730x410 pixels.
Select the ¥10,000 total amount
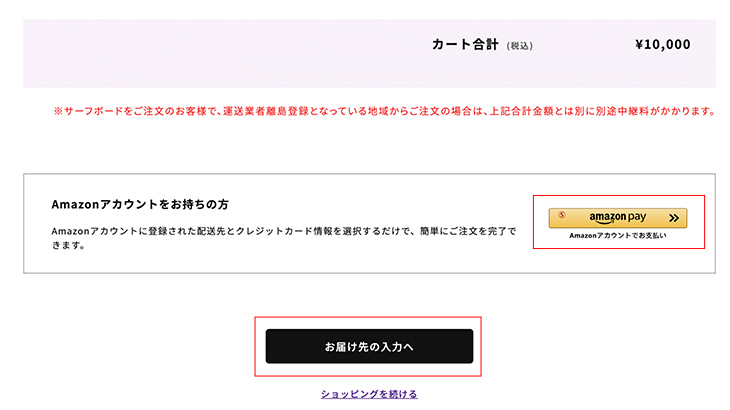[662, 45]
